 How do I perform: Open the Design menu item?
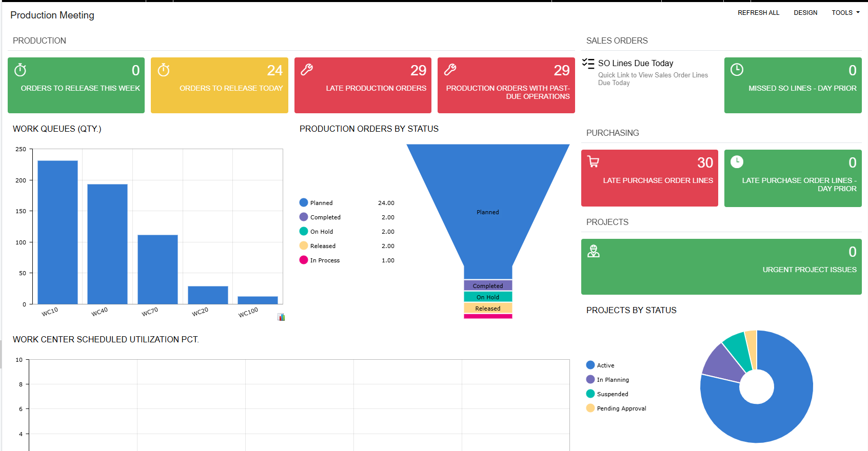click(805, 13)
